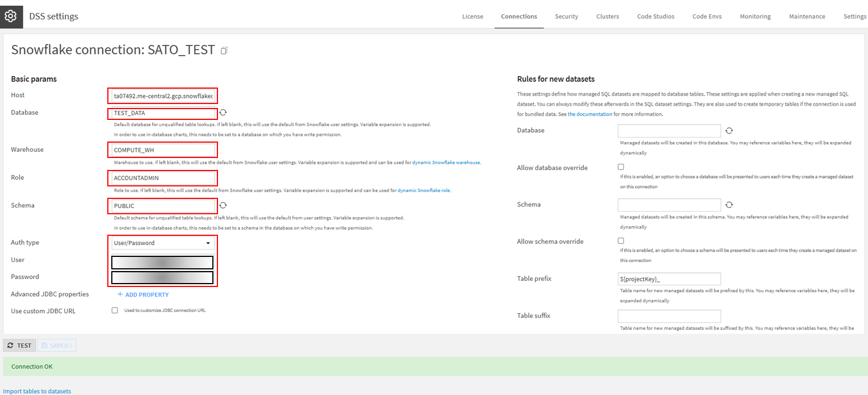This screenshot has width=868, height=395.
Task: Click the Snowflake connection: SATO_TEST heading
Action: tap(113, 50)
